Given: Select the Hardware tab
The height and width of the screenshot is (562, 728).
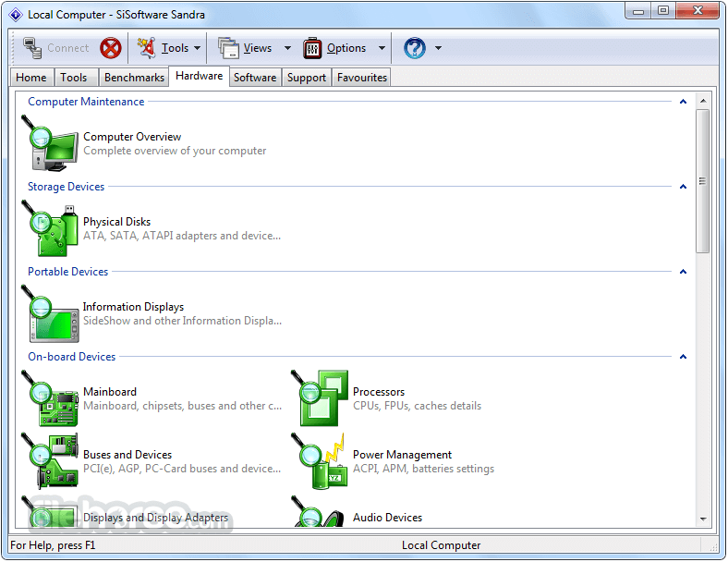Looking at the screenshot, I should 200,76.
